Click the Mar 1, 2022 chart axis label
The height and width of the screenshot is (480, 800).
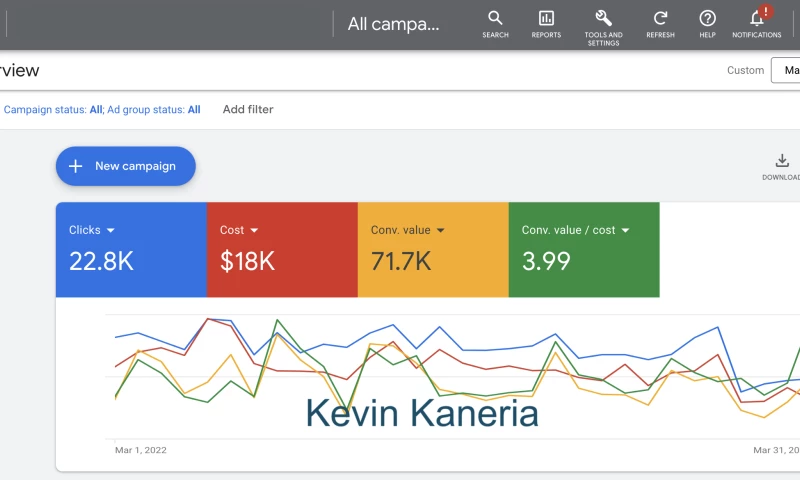[141, 450]
